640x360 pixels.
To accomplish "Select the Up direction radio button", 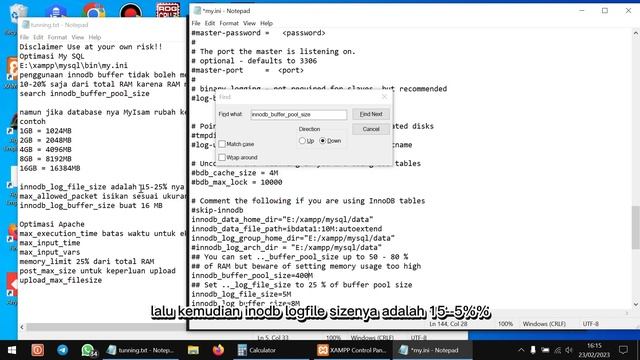I will pos(302,141).
